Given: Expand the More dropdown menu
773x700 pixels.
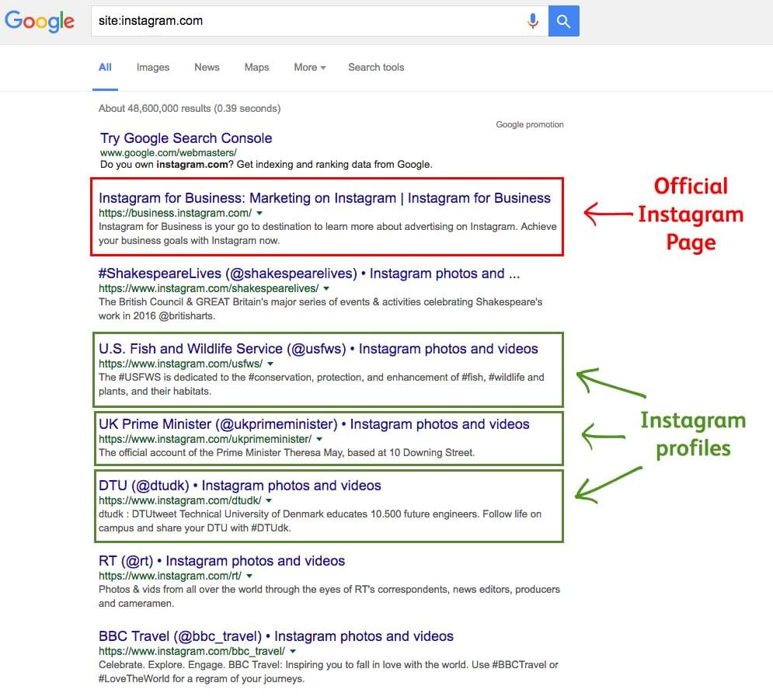Looking at the screenshot, I should pyautogui.click(x=310, y=67).
